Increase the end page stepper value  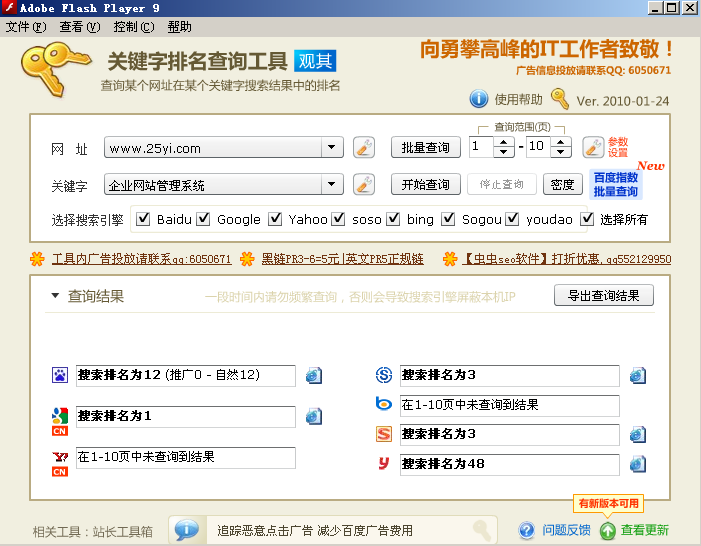[x=561, y=142]
